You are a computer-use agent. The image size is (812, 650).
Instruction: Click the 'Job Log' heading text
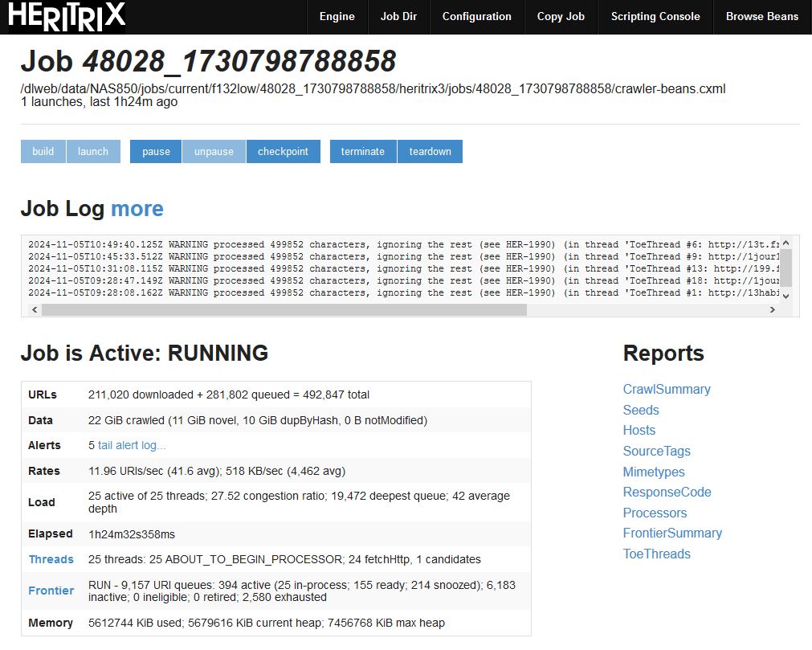point(63,209)
